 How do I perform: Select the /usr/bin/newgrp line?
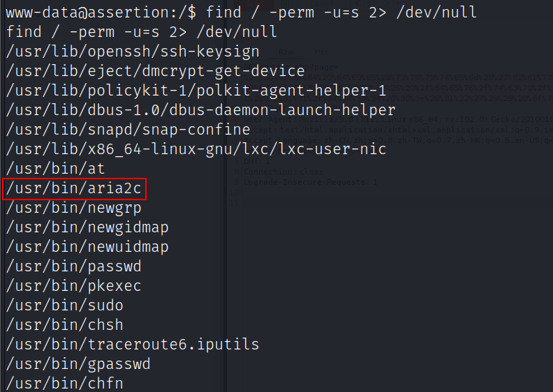pyautogui.click(x=74, y=208)
